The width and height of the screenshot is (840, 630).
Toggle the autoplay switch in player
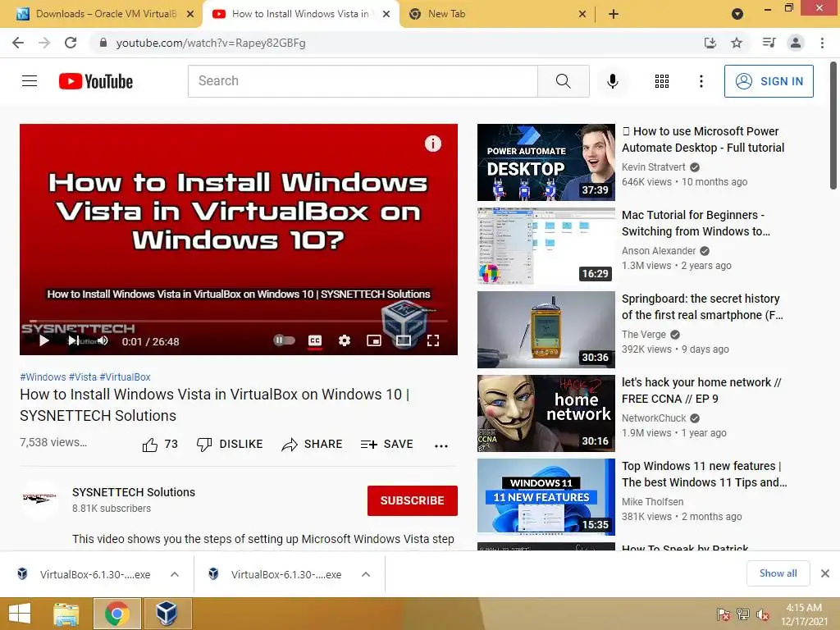[x=284, y=340]
